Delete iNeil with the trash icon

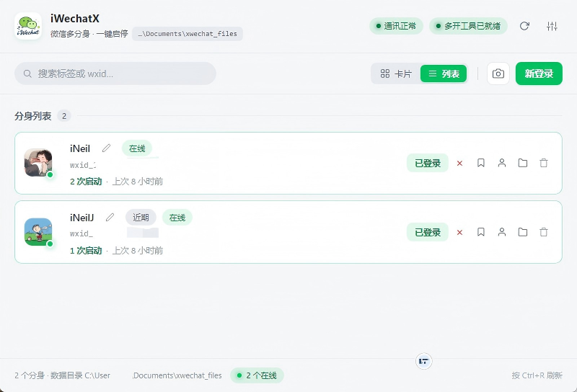tap(544, 163)
